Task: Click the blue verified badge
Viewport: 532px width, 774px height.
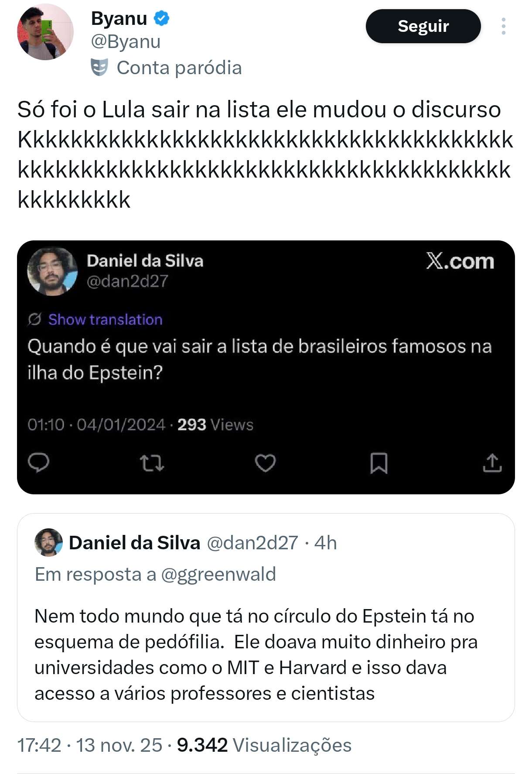Action: [162, 18]
